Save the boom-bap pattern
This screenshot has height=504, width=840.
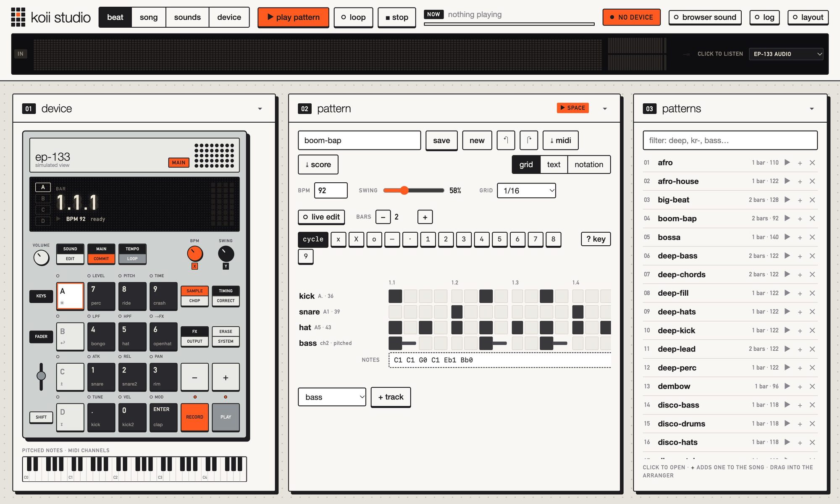point(441,140)
